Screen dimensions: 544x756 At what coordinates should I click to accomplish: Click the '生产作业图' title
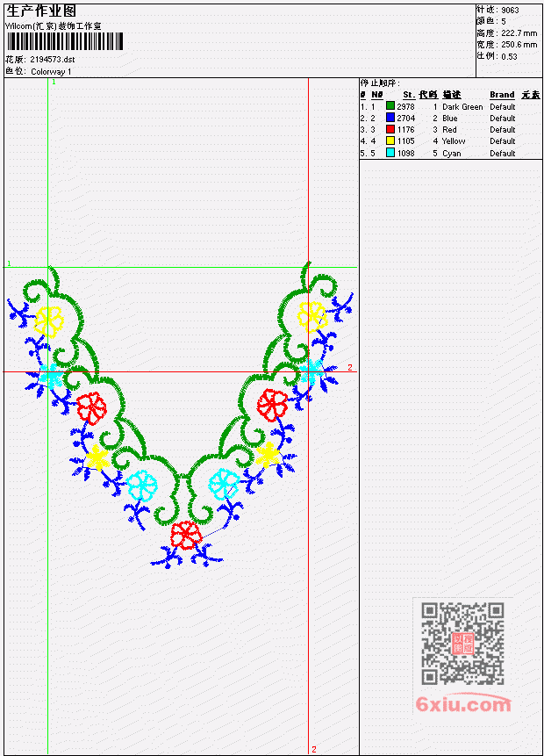click(41, 11)
